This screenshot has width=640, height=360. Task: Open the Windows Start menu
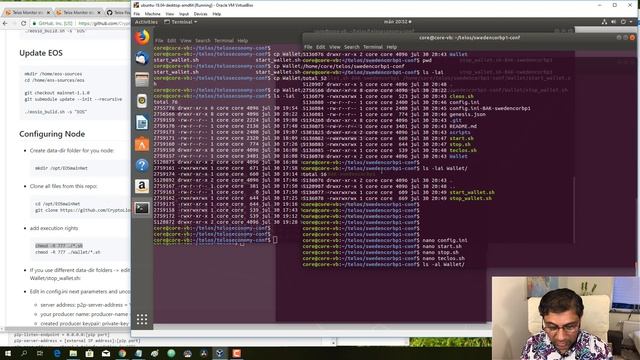pyautogui.click(x=7, y=353)
